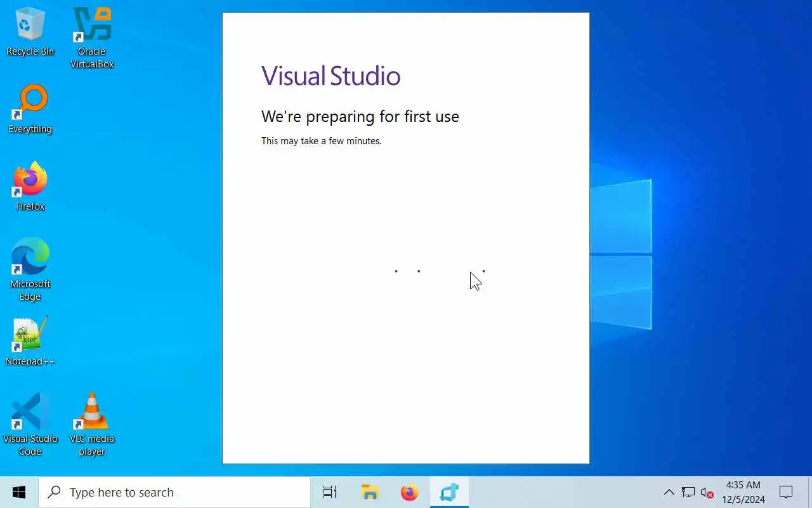812x508 pixels.
Task: Select the Notepad++ desktop shortcut
Action: [30, 342]
